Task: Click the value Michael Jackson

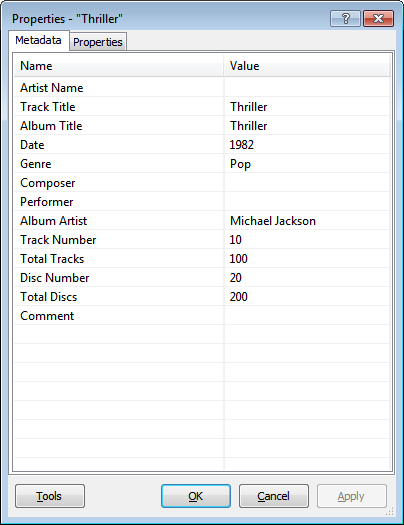Action: (273, 221)
